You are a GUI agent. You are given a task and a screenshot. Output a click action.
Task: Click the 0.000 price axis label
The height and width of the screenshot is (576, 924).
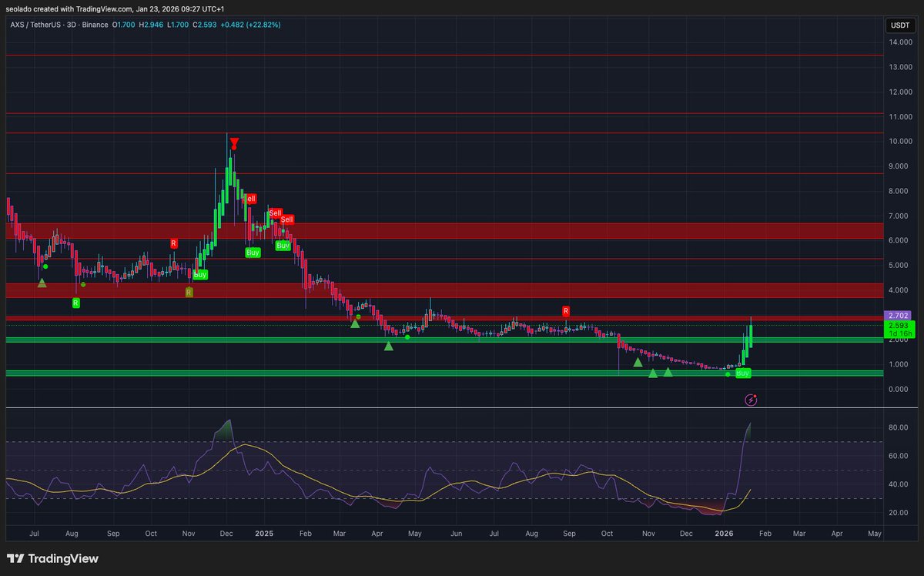(x=900, y=389)
